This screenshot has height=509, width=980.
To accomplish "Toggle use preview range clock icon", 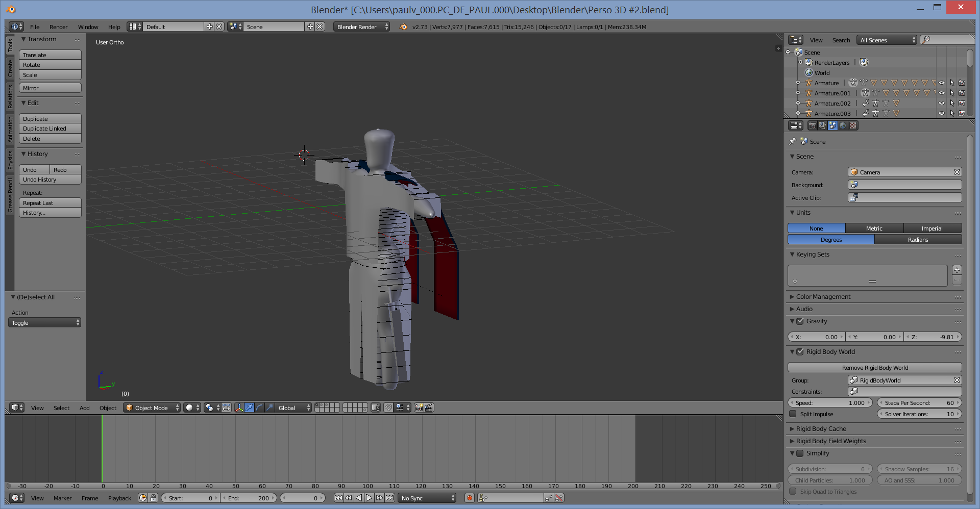I will [143, 498].
